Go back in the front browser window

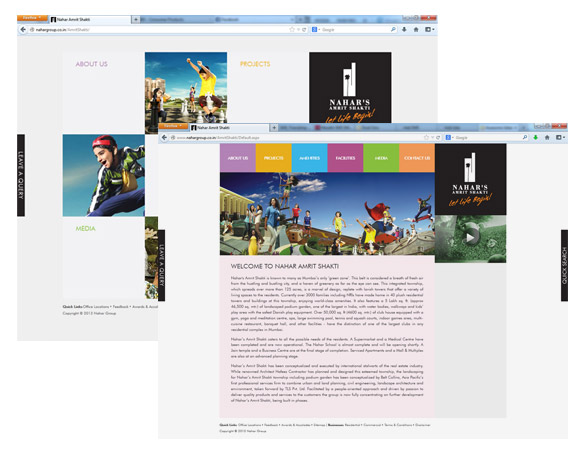click(164, 137)
